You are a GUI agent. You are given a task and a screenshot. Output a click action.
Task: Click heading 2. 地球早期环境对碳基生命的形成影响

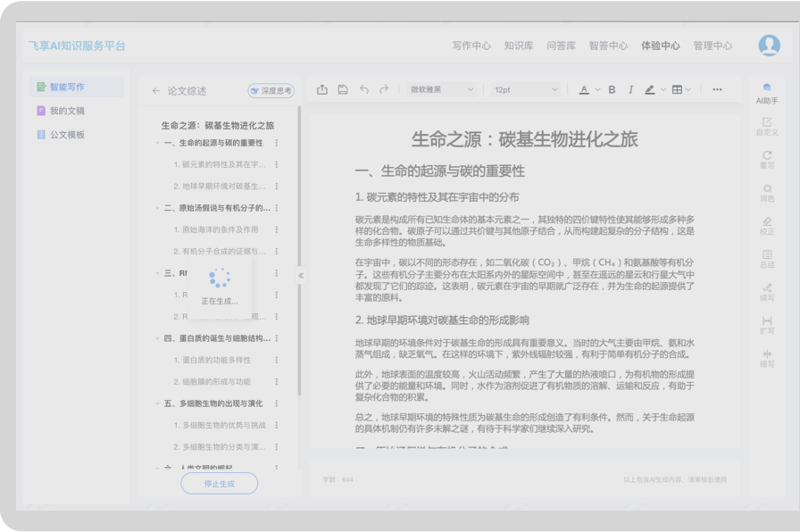(x=442, y=320)
